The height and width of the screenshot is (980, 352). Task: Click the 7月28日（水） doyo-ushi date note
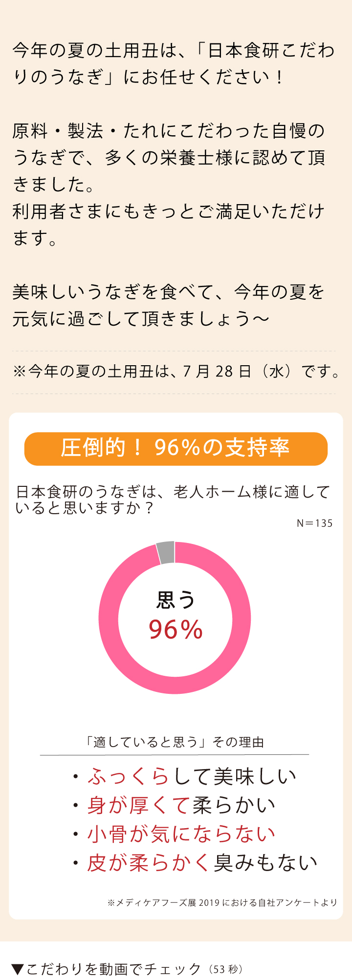click(177, 372)
